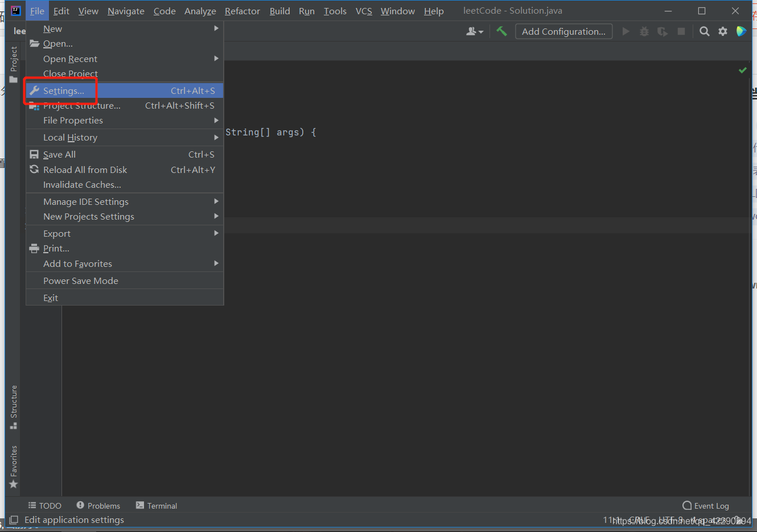Select Save All menu item
This screenshot has width=757, height=532.
pyautogui.click(x=125, y=154)
